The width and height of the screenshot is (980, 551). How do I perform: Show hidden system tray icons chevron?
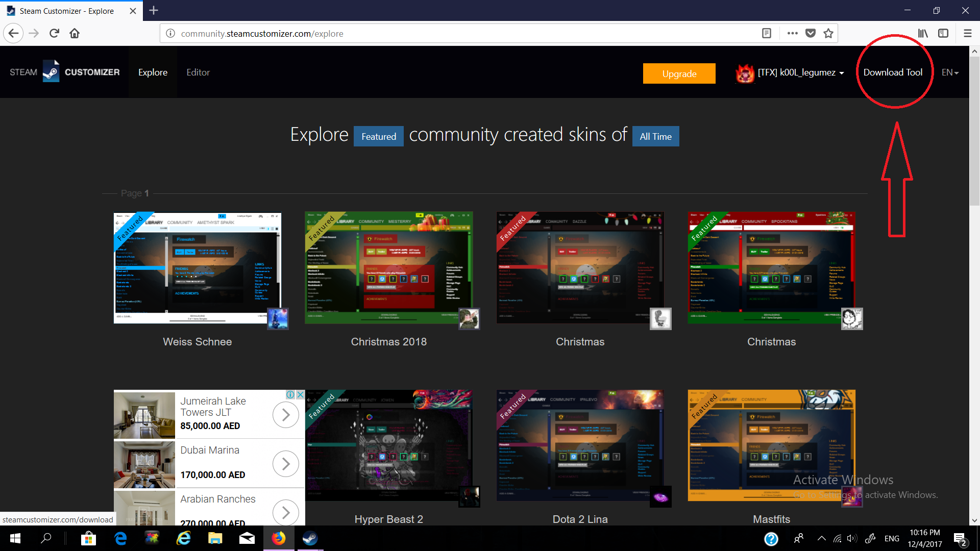tap(821, 538)
